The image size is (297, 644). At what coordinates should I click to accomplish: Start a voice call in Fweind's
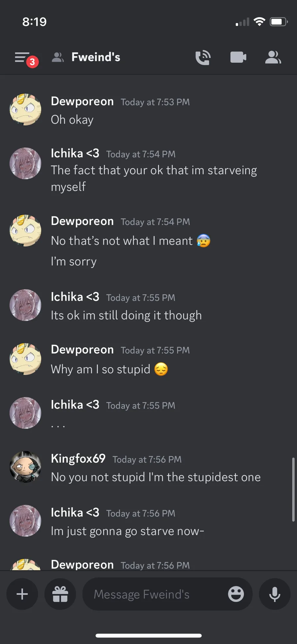click(x=203, y=57)
